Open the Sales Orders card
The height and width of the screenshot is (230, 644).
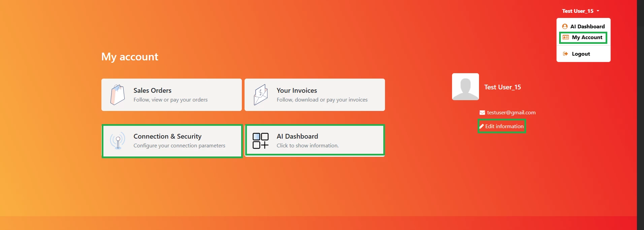171,95
